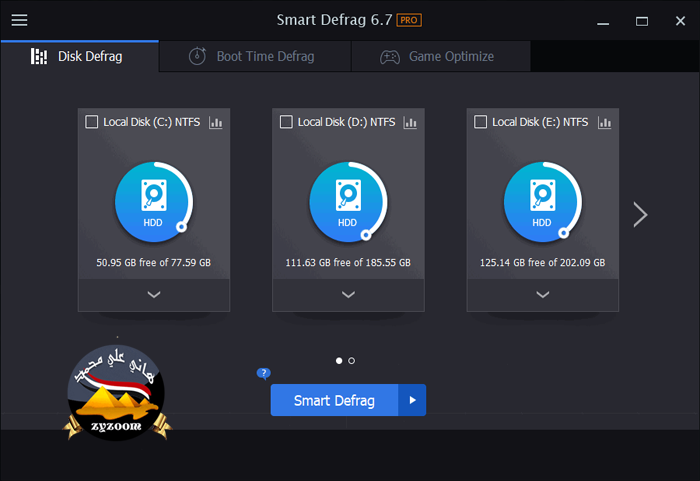The image size is (700, 481).
Task: Expand options chevron under Local Disk (C:)
Action: (154, 295)
